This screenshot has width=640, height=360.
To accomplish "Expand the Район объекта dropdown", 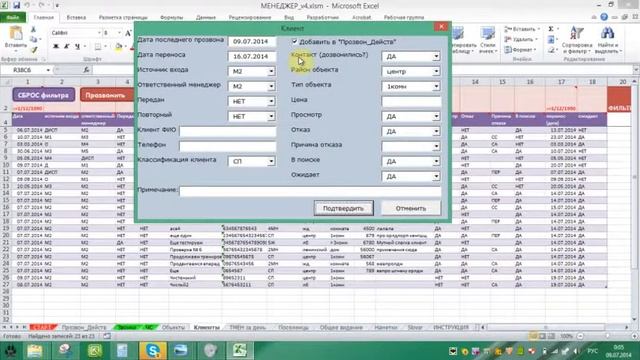I will [x=436, y=71].
